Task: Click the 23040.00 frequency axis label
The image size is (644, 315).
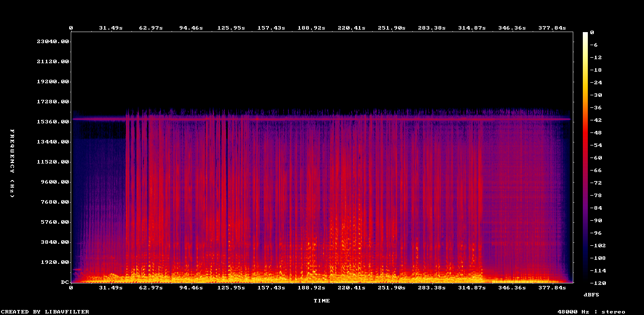Action: (53, 42)
